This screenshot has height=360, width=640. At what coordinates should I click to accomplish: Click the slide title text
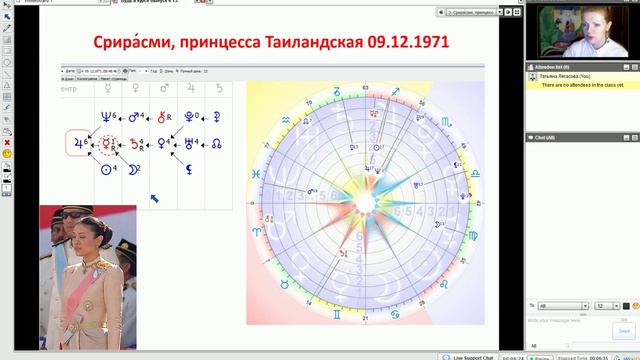[271, 42]
